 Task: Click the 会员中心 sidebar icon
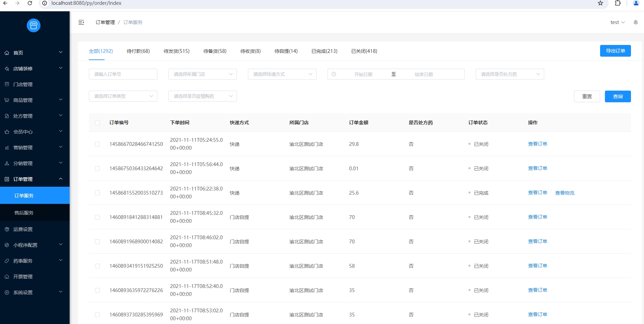coord(7,132)
